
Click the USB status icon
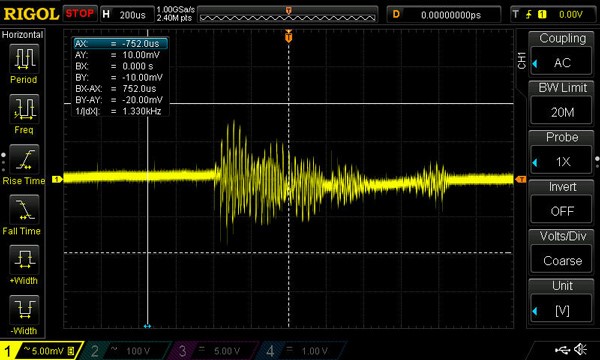(x=562, y=349)
